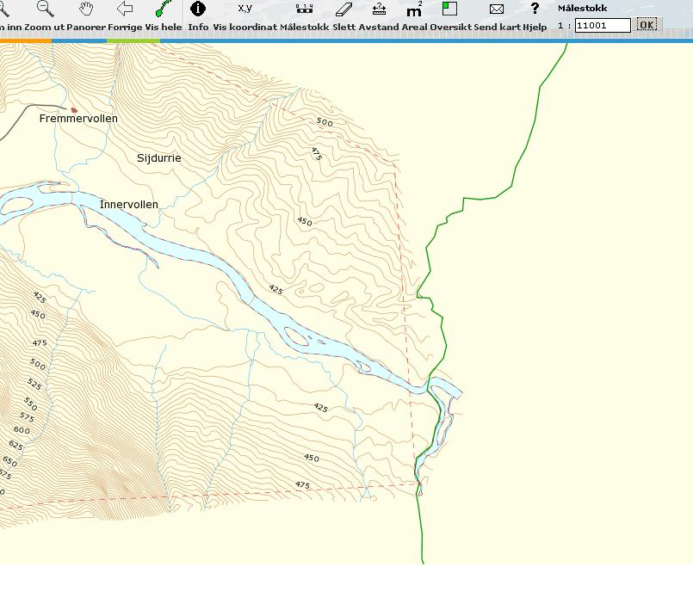693x616 pixels.
Task: Select the Areal area measurement tool
Action: [x=415, y=9]
